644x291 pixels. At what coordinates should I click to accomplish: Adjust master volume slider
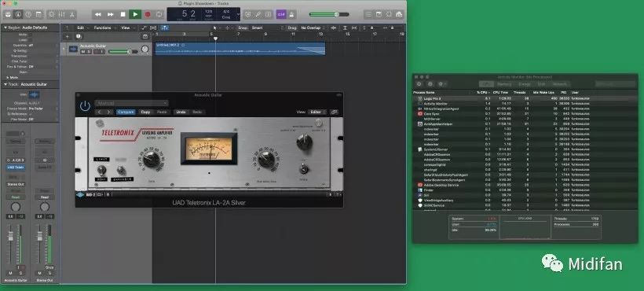click(x=328, y=14)
